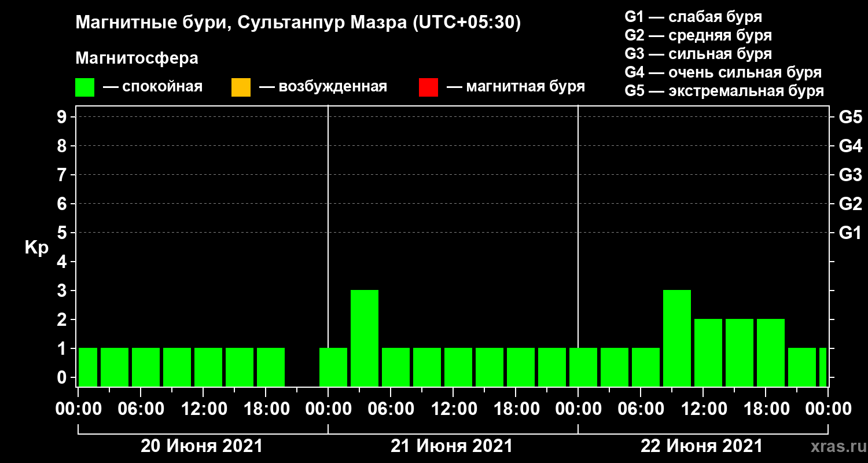Click the Kp 3 bar on 21 June
This screenshot has height=463, width=868.
(365, 338)
